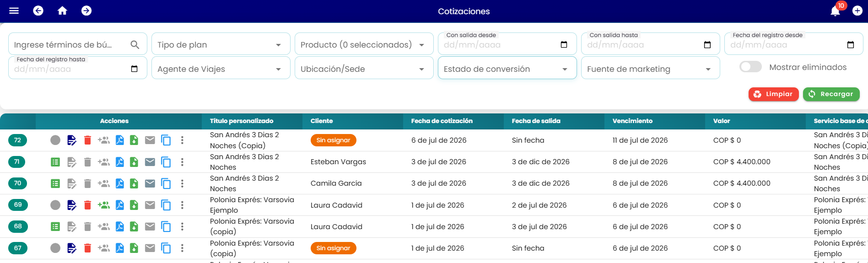Click Sin asignar badge in row 67
Image resolution: width=868 pixels, height=263 pixels.
(333, 248)
